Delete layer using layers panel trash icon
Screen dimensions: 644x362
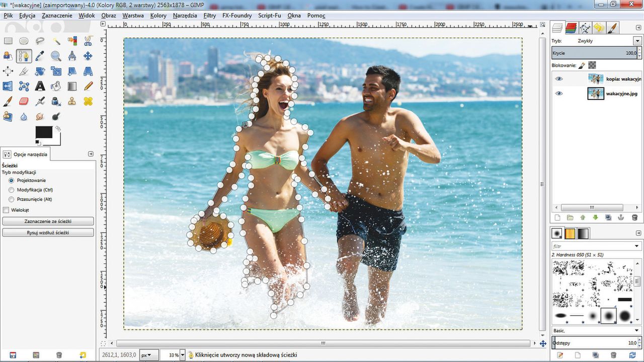coord(634,218)
